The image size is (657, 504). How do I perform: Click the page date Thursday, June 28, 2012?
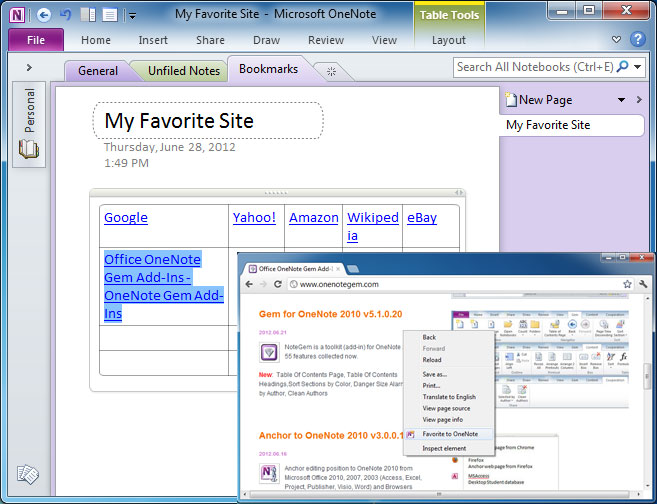pos(170,147)
